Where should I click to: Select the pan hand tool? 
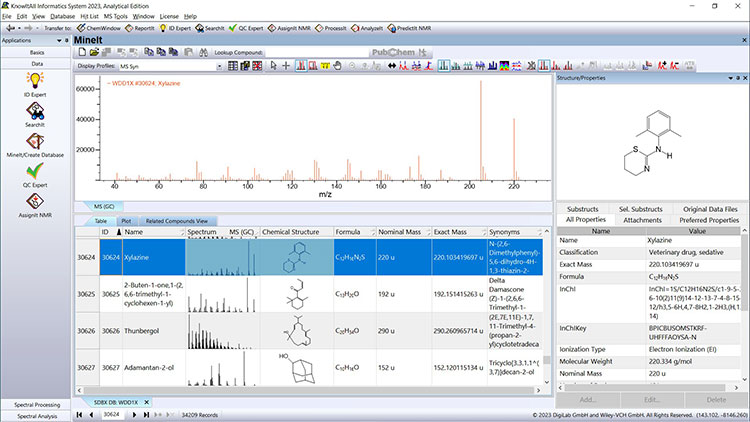coord(339,66)
